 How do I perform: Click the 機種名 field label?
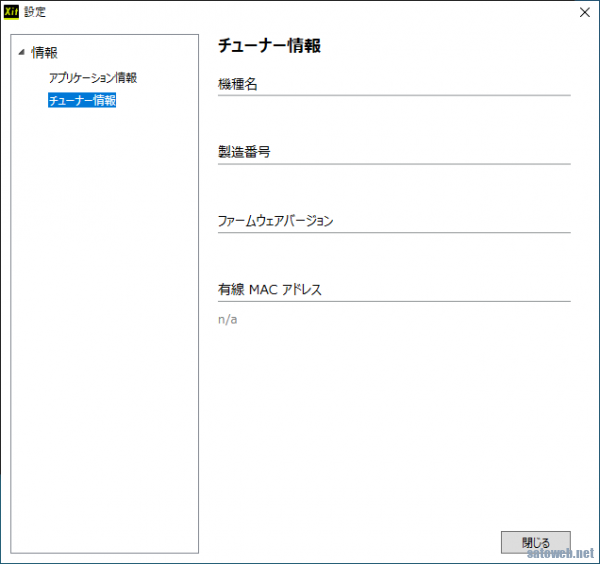[x=238, y=84]
